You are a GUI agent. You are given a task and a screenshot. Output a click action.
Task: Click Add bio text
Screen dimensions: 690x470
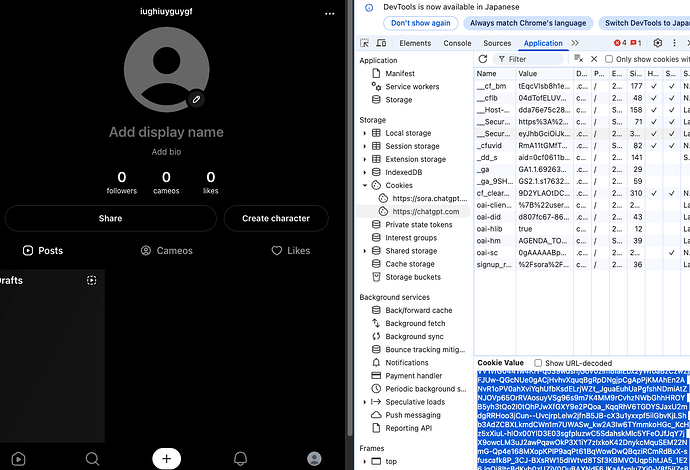pyautogui.click(x=166, y=152)
